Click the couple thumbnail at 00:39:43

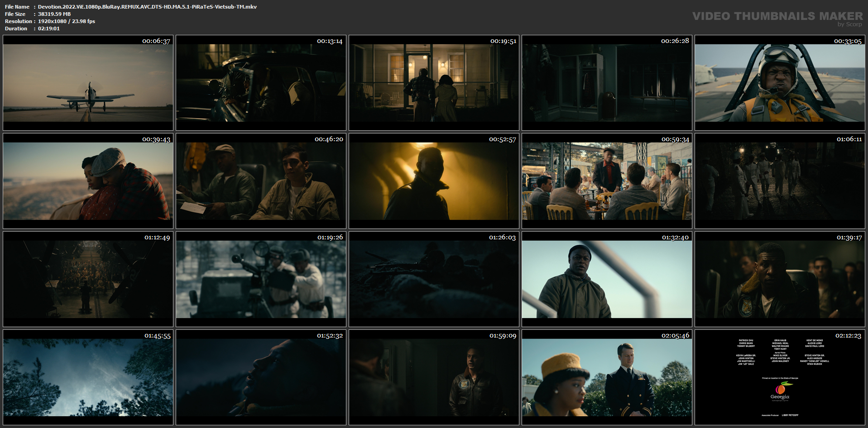point(88,181)
